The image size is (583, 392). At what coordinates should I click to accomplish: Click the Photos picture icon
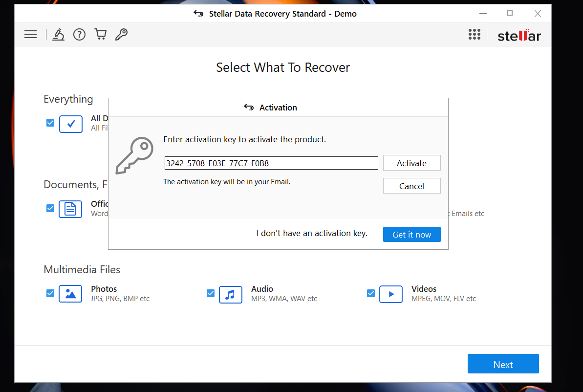tap(70, 294)
